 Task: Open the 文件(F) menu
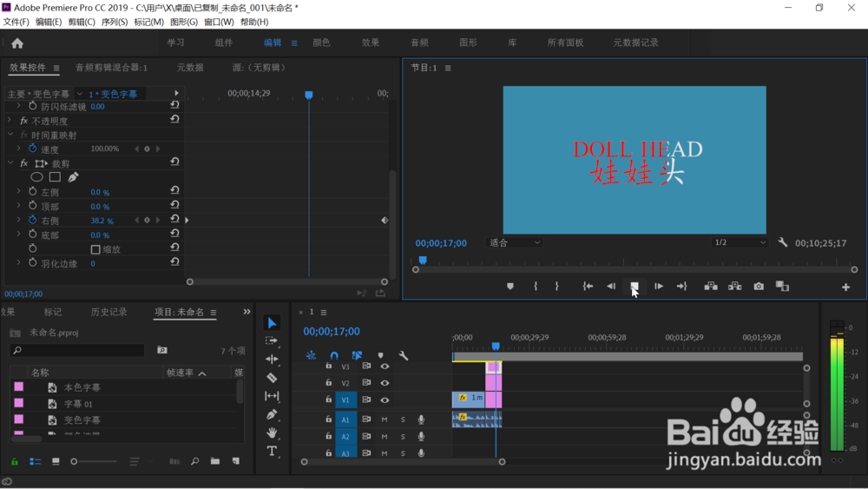point(16,22)
